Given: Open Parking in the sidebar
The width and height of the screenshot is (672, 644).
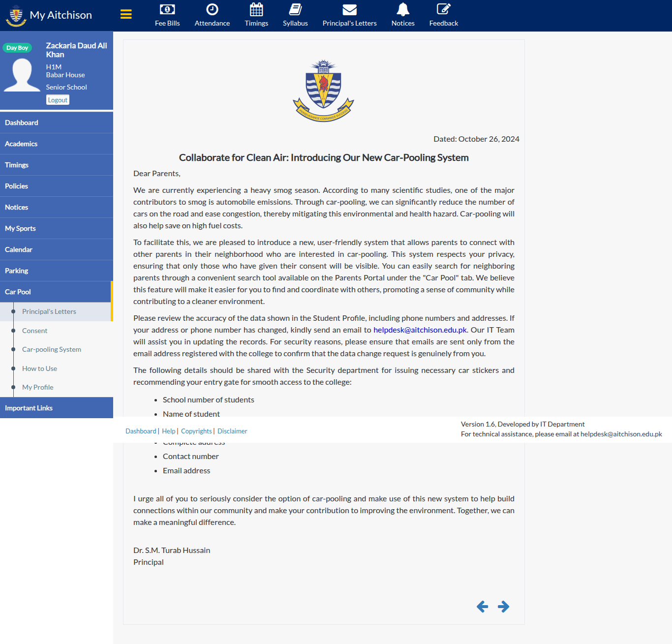Looking at the screenshot, I should 57,271.
